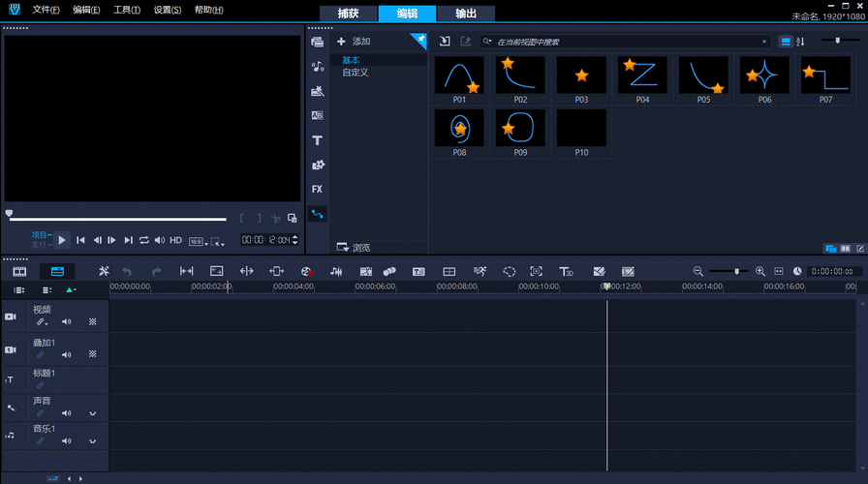The width and height of the screenshot is (868, 484).
Task: Open the 16:9 aspect ratio dropdown
Action: (197, 240)
